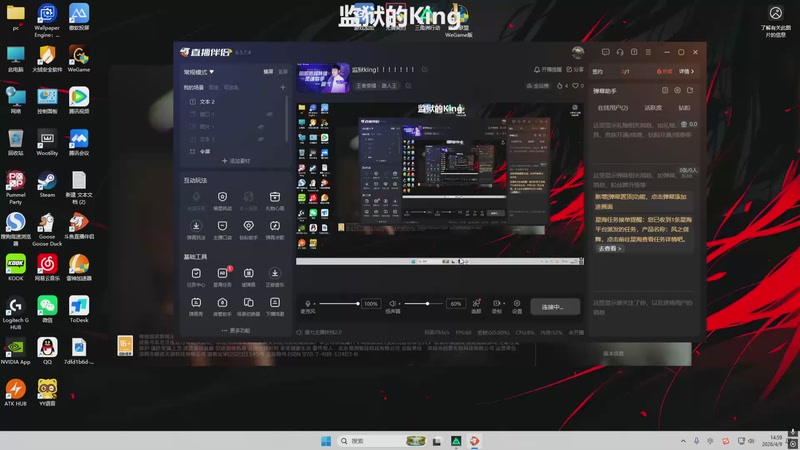Click the taskbar search box

point(382,441)
